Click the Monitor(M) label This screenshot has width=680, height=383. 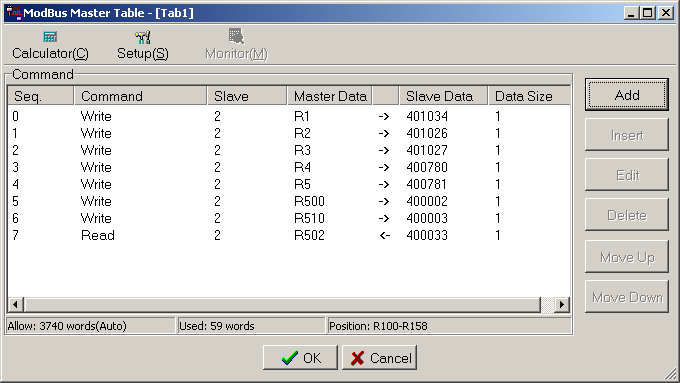[x=236, y=54]
